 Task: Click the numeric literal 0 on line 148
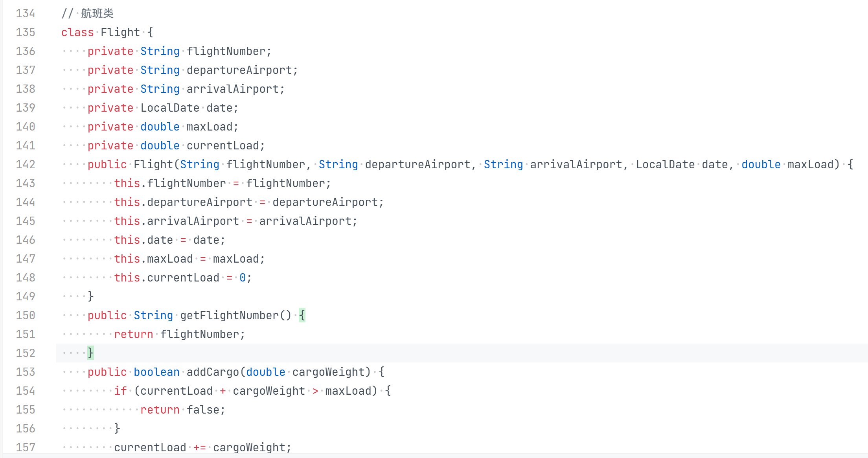[x=243, y=278]
